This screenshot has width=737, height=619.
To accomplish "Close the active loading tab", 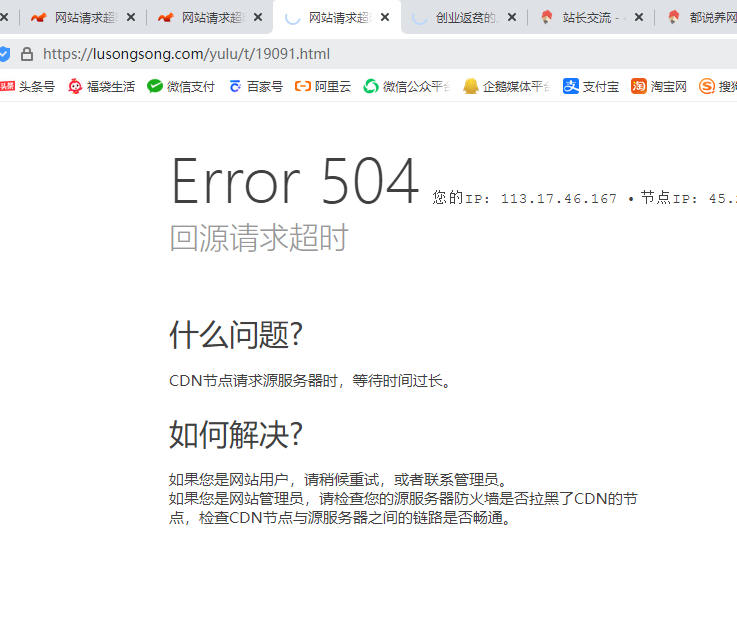I will pyautogui.click(x=385, y=17).
